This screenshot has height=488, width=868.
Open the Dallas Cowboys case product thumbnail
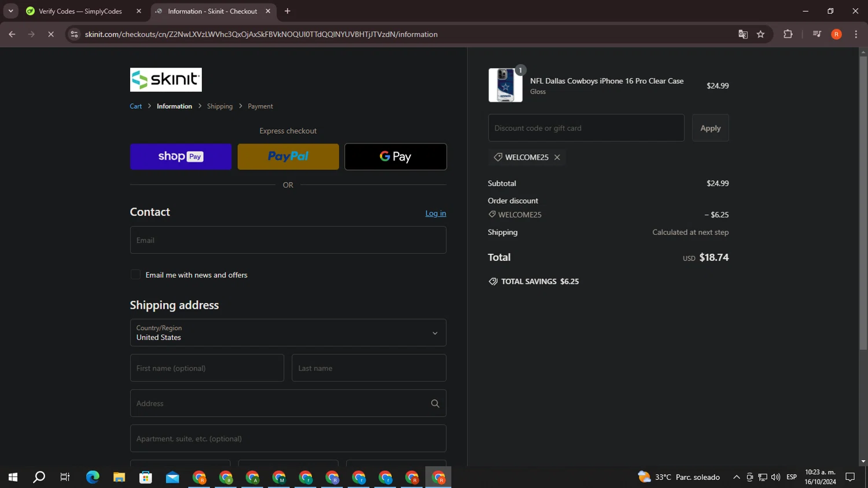[505, 85]
